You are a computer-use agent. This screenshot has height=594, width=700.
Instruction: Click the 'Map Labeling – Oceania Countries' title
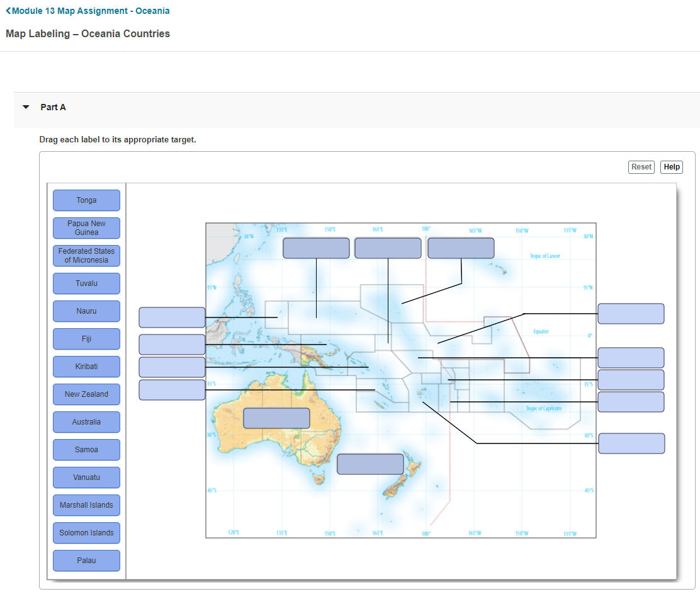pyautogui.click(x=88, y=34)
